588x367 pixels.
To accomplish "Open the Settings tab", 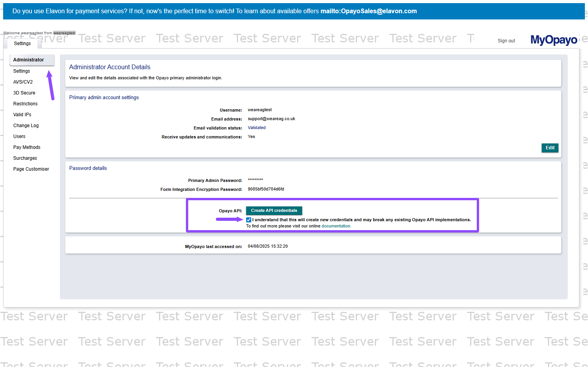I will 22,44.
